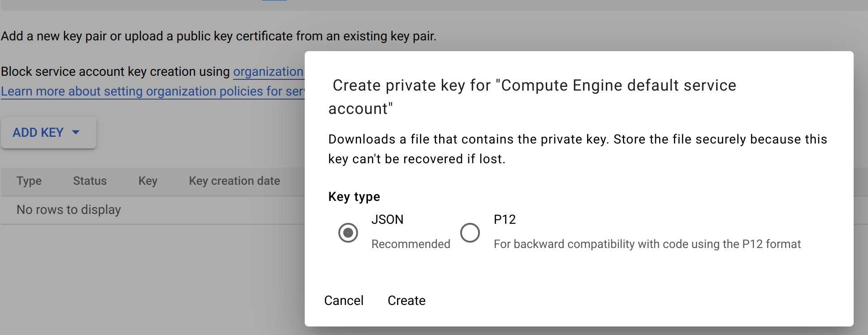
Task: Click the Key column header
Action: 147,181
